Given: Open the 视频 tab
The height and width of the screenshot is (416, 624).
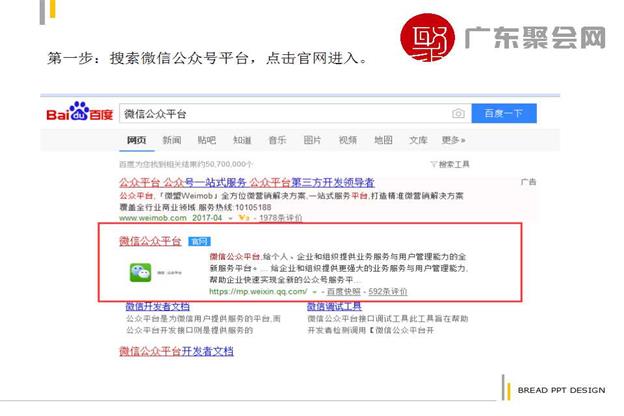Looking at the screenshot, I should click(347, 140).
